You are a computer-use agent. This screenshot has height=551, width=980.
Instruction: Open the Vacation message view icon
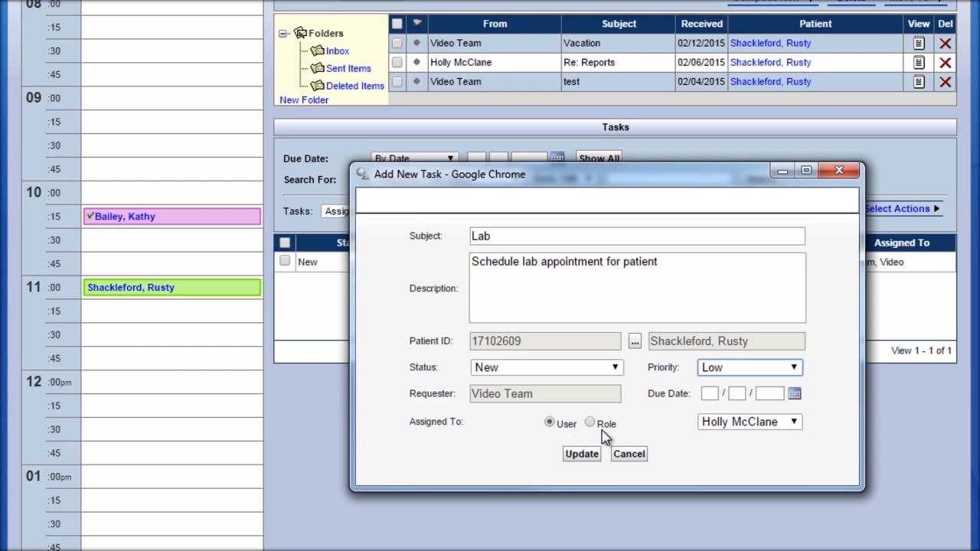[919, 44]
